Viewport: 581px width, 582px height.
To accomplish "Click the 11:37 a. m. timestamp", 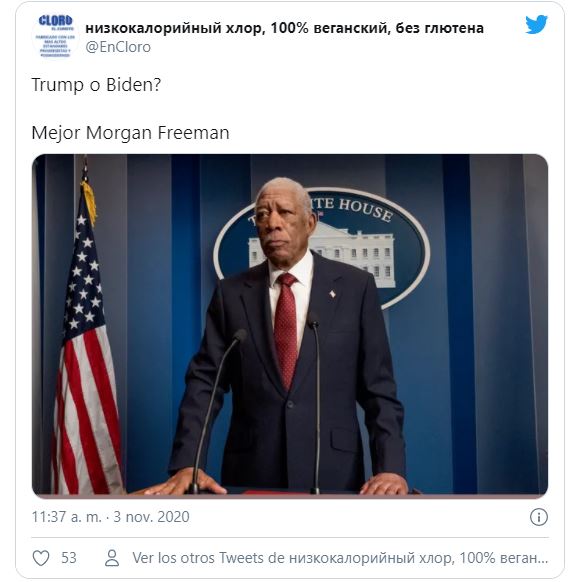I will 66,517.
